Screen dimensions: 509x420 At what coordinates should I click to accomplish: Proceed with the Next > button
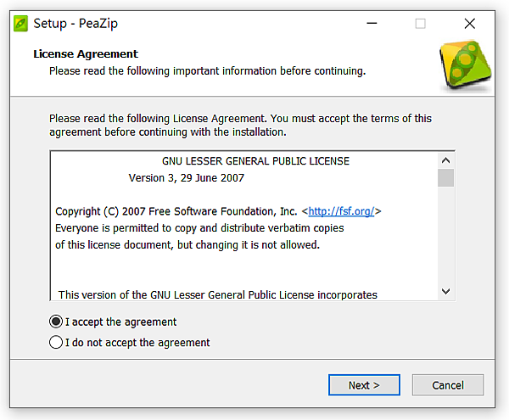click(363, 385)
